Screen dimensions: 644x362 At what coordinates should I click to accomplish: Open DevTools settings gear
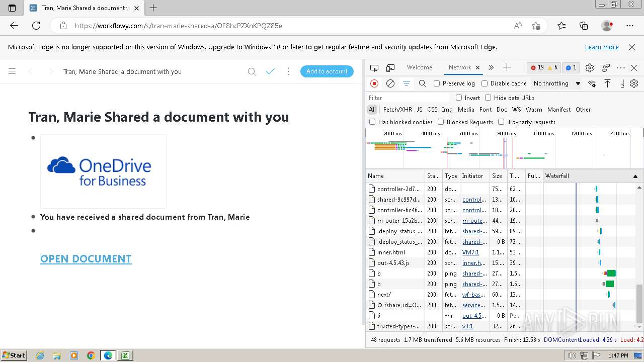[x=590, y=67]
